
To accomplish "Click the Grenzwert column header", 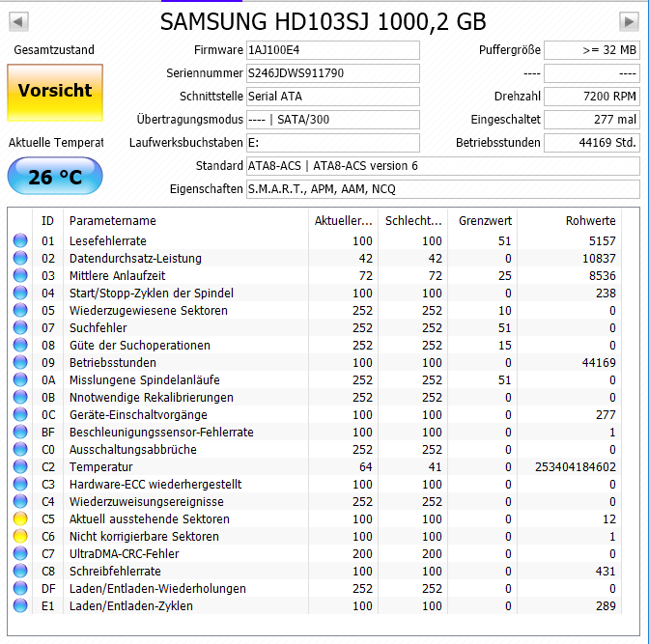I will point(482,220).
